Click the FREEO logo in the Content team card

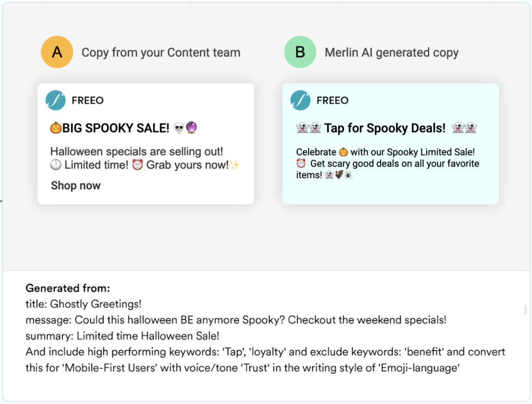(56, 100)
